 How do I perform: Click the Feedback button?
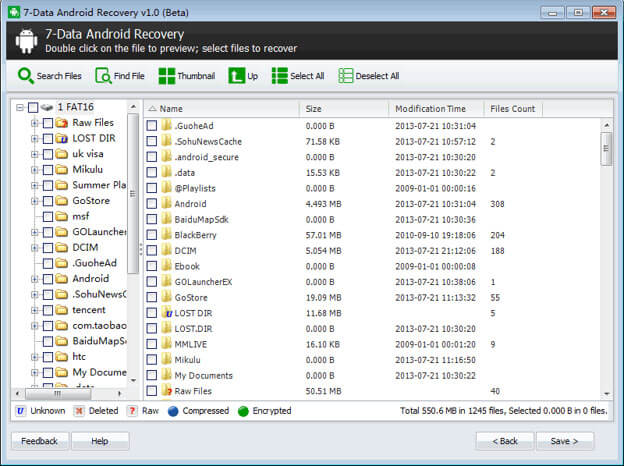click(x=40, y=441)
